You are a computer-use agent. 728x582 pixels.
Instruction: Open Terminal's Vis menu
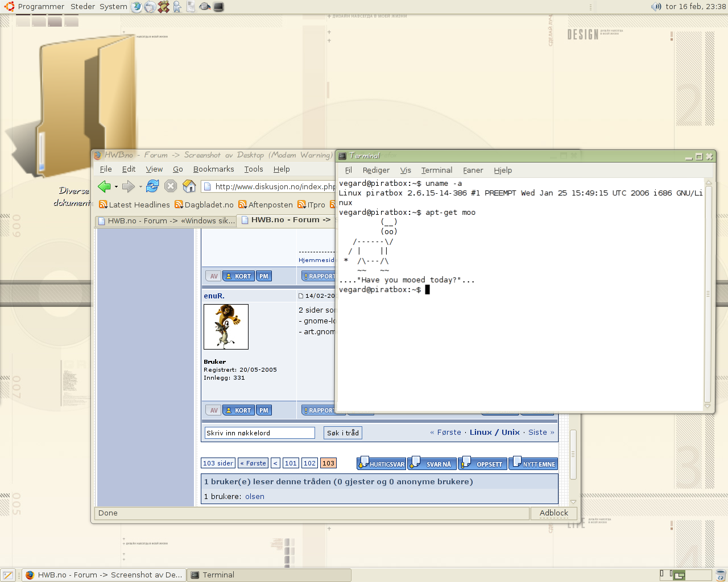click(406, 170)
